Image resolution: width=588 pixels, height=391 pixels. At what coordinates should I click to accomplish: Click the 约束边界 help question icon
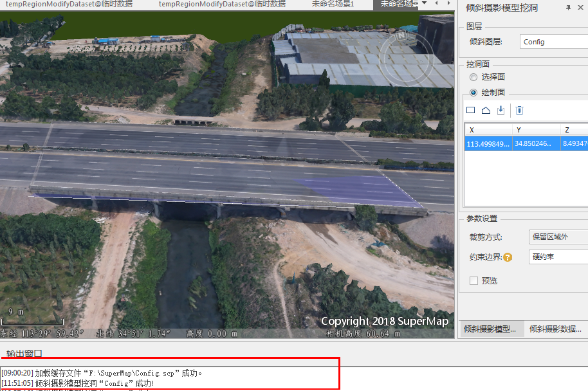(x=508, y=257)
